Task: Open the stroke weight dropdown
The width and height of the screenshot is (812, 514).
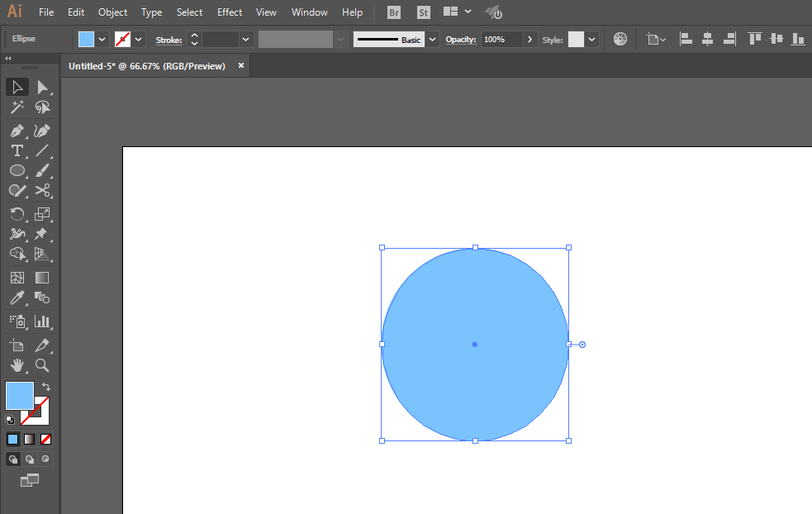Action: pyautogui.click(x=246, y=40)
